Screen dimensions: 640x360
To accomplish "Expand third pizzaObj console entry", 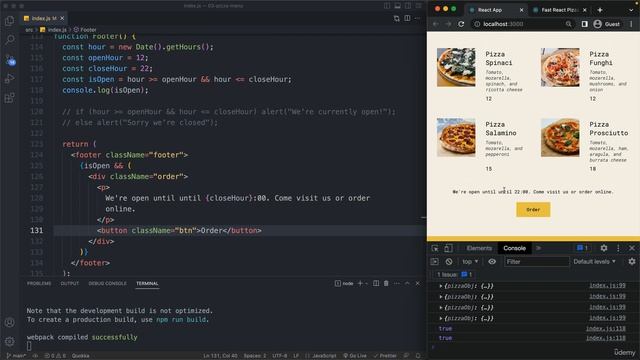I will (440, 307).
